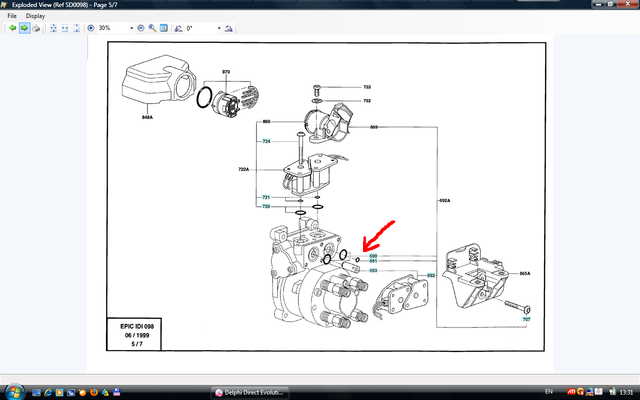Open the File menu
640x400 pixels.
click(x=12, y=16)
